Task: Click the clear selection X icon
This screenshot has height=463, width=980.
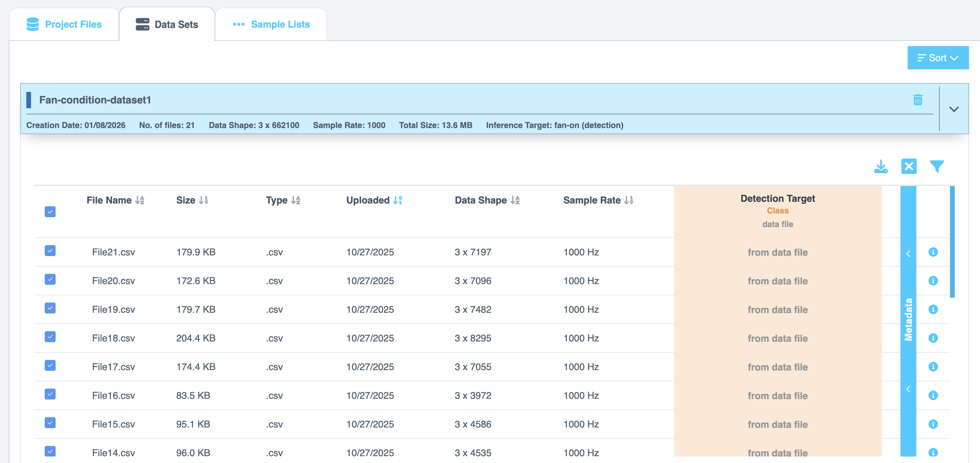Action: point(909,166)
